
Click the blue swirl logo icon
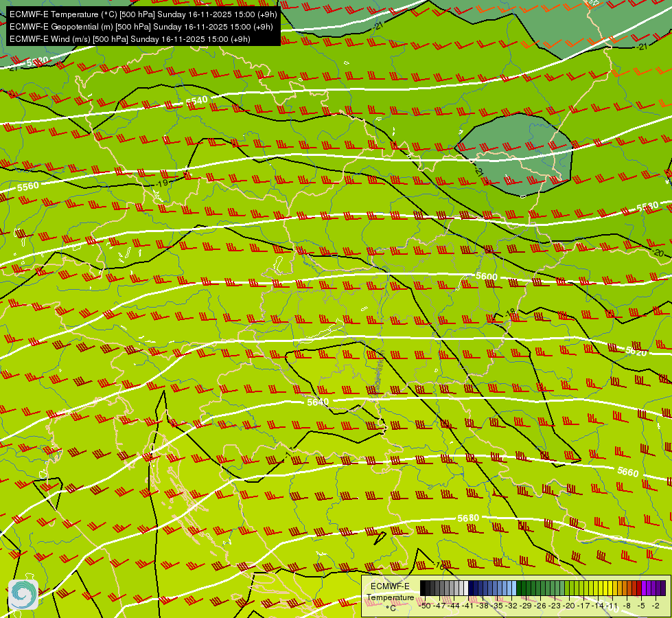(x=23, y=595)
